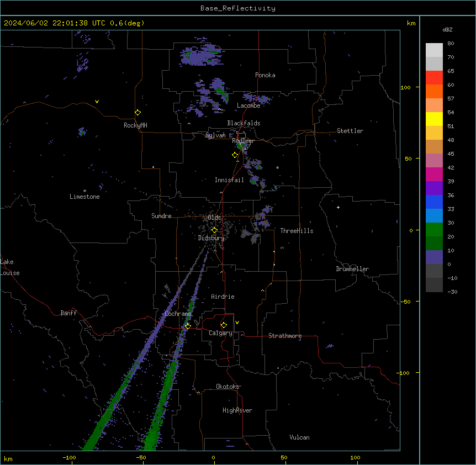
Task: Click the green 30 dBZ legend swatch
Action: tap(434, 230)
